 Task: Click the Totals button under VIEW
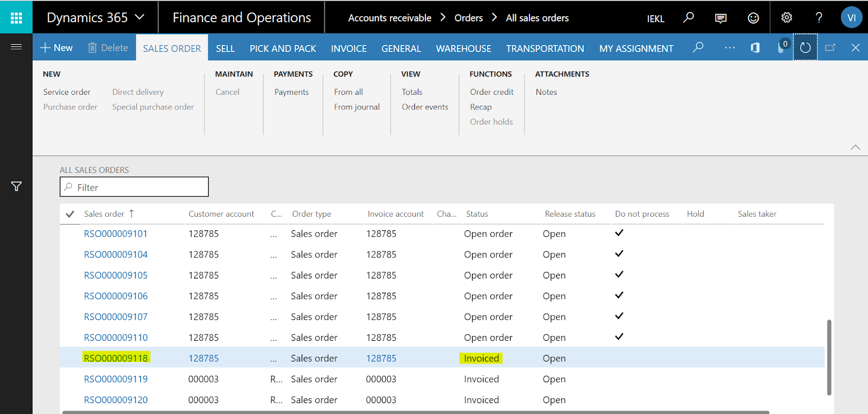click(412, 92)
